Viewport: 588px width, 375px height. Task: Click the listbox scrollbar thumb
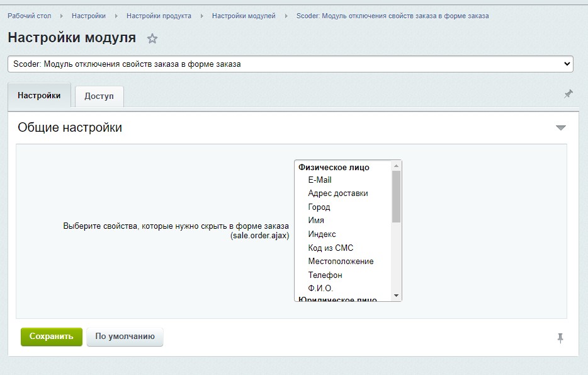pyautogui.click(x=396, y=197)
